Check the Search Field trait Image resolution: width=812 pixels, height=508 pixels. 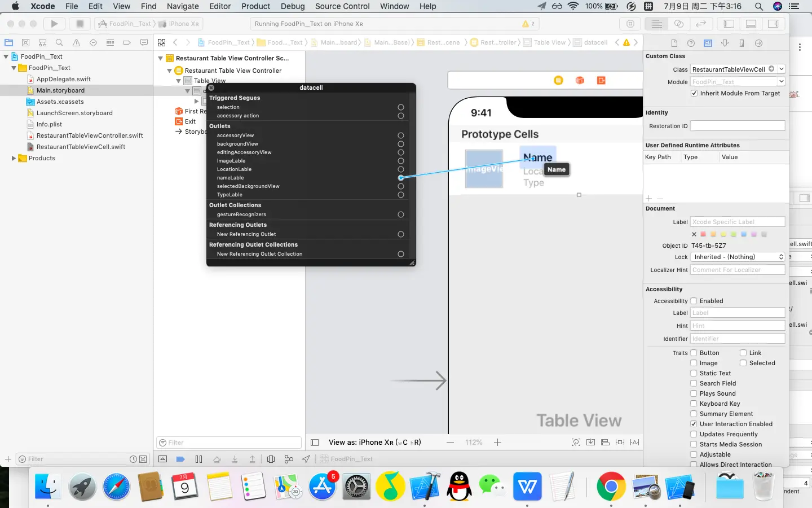(x=694, y=383)
